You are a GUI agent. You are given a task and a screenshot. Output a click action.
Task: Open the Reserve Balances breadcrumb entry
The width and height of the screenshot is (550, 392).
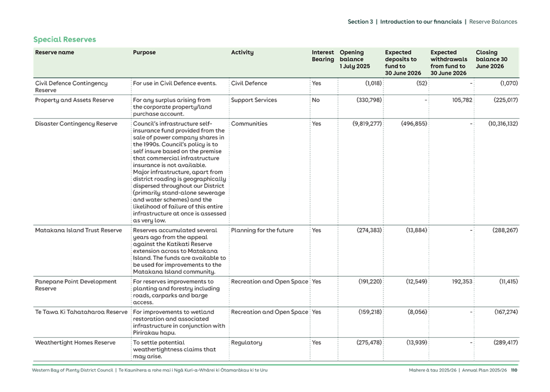click(x=495, y=21)
